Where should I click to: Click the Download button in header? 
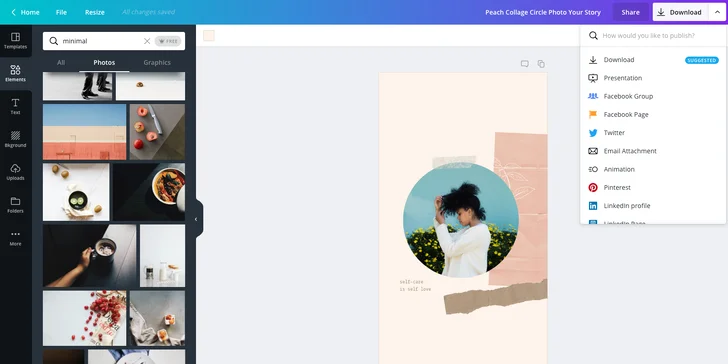click(x=680, y=12)
